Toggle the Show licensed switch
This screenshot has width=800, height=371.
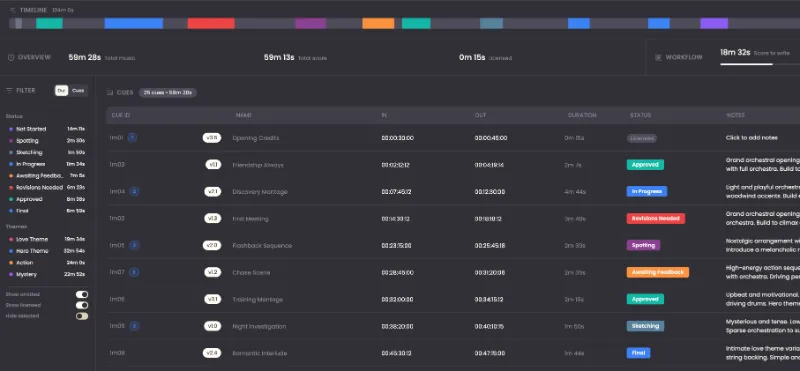point(82,305)
